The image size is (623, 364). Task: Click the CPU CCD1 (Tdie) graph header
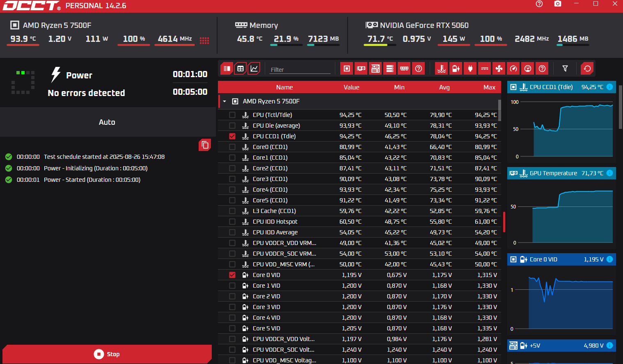(x=561, y=87)
